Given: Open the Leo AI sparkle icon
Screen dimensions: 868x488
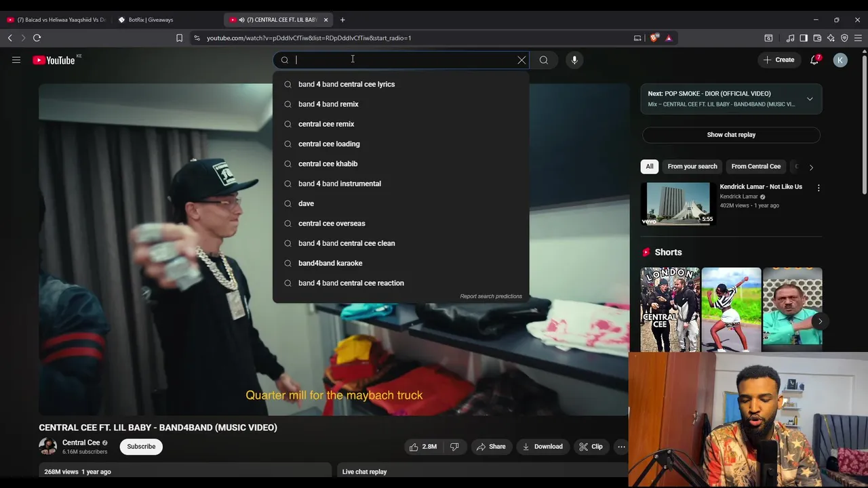Looking at the screenshot, I should coord(831,38).
